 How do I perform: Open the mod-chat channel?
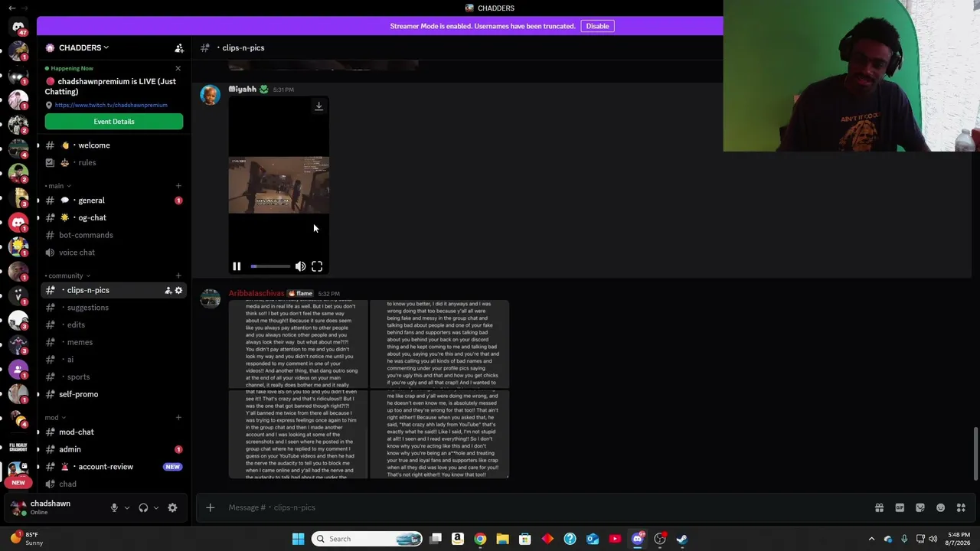[x=113, y=432]
